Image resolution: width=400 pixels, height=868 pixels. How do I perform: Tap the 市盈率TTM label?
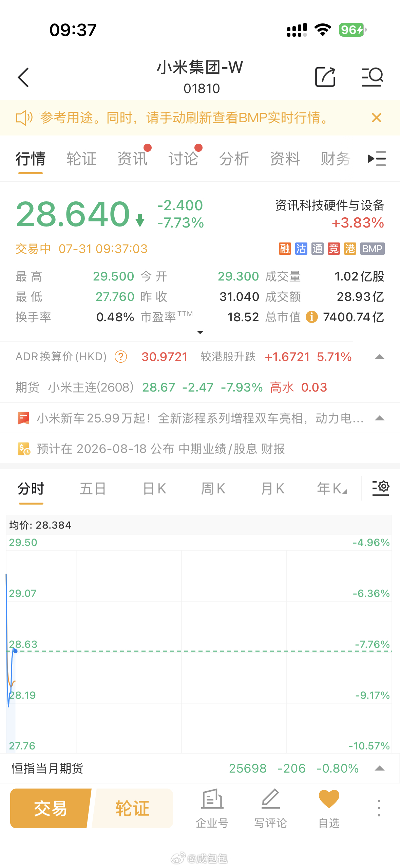point(167,317)
